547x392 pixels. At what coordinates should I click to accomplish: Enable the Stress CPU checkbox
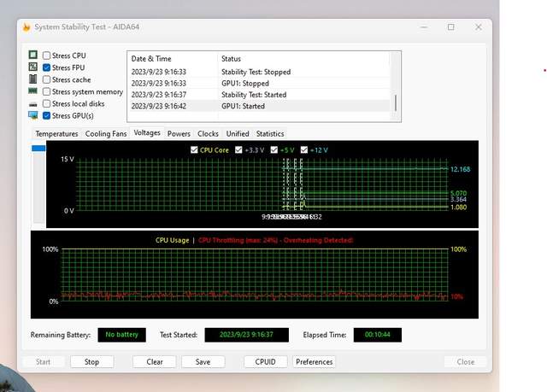coord(46,56)
